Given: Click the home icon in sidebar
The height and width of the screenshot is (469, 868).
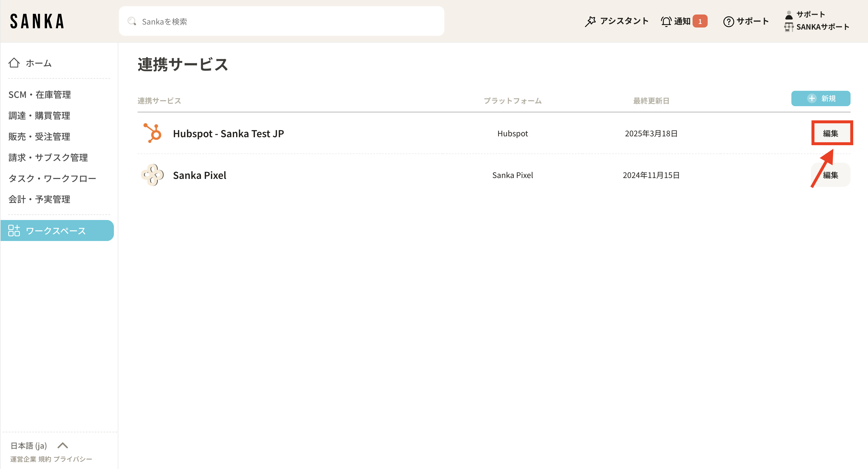Looking at the screenshot, I should click(14, 63).
